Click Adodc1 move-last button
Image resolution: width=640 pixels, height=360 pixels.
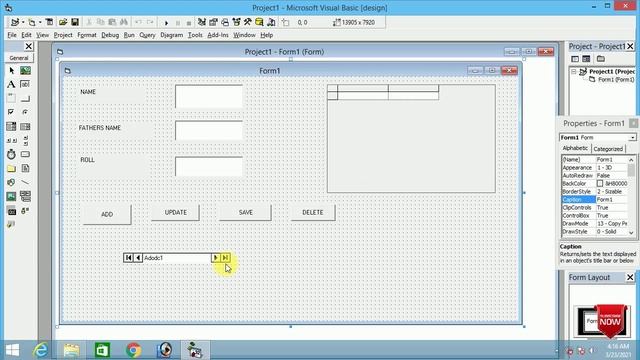pos(225,258)
